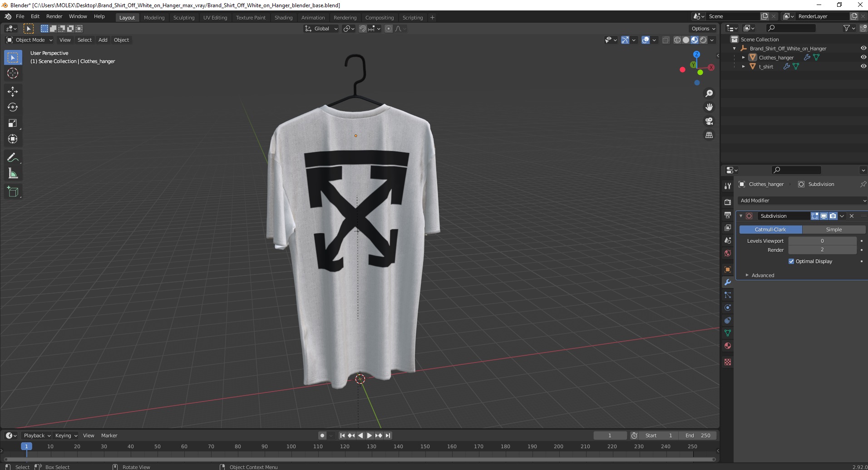
Task: Switch perspective/orthographic grid icon
Action: click(x=709, y=135)
